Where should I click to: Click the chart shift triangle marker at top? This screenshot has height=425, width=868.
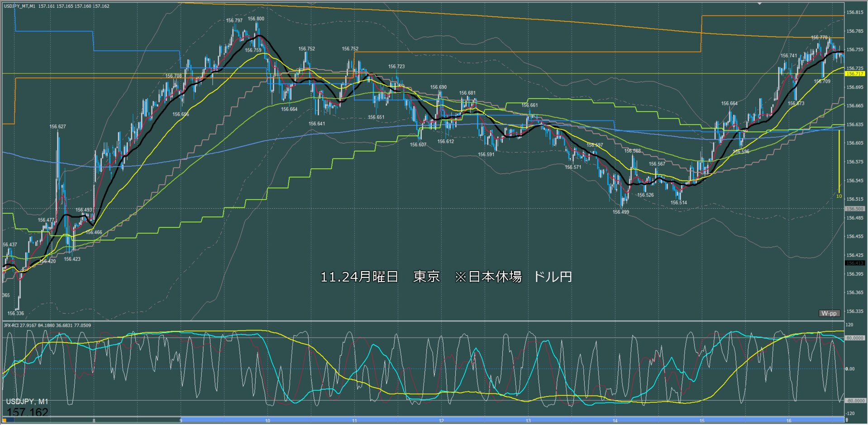759,3
